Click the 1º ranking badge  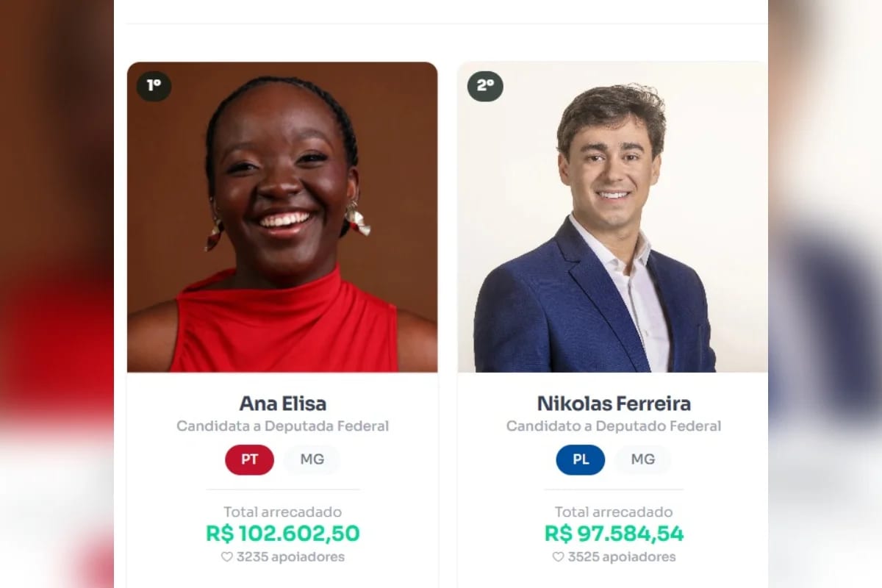click(154, 86)
